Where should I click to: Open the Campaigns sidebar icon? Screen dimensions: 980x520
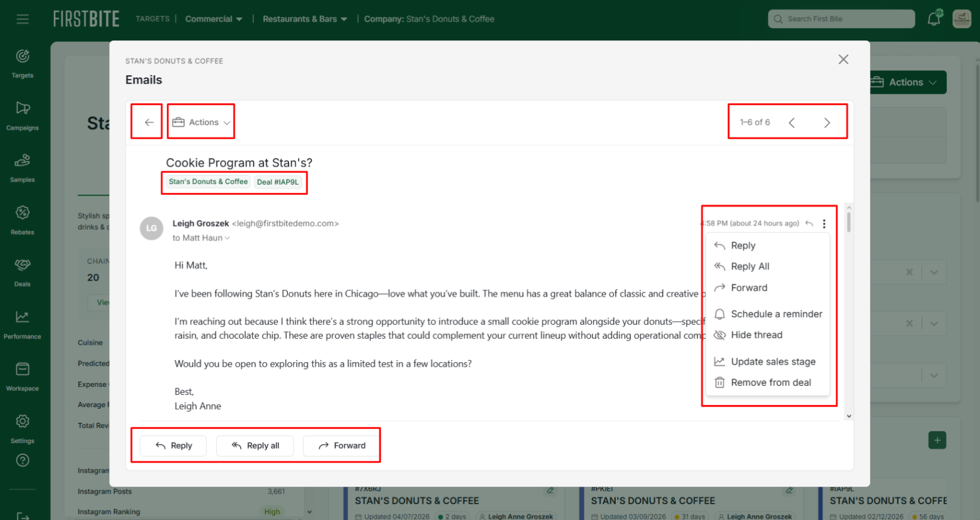tap(22, 109)
